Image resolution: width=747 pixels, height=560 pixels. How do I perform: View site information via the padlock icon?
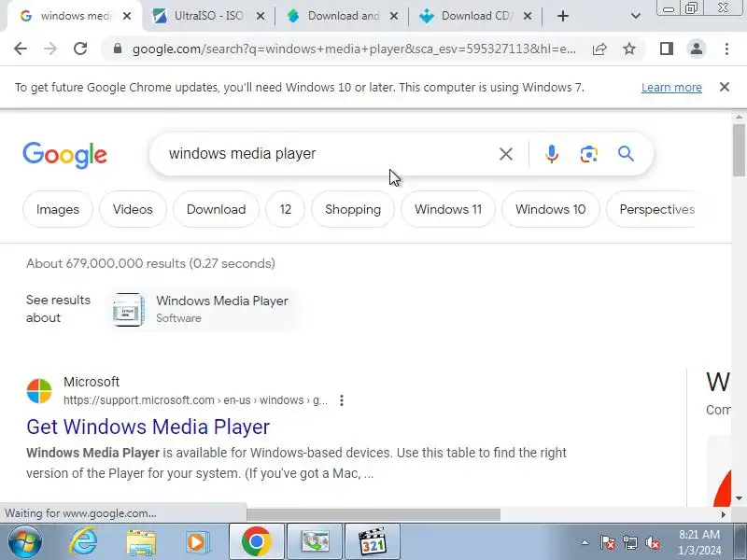(x=118, y=49)
